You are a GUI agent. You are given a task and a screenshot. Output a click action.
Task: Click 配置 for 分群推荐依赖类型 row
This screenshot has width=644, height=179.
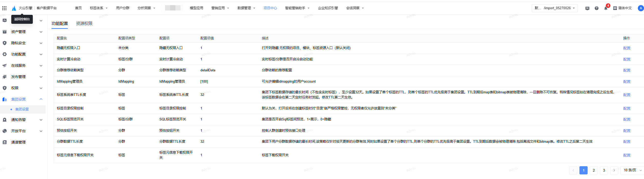(x=627, y=70)
